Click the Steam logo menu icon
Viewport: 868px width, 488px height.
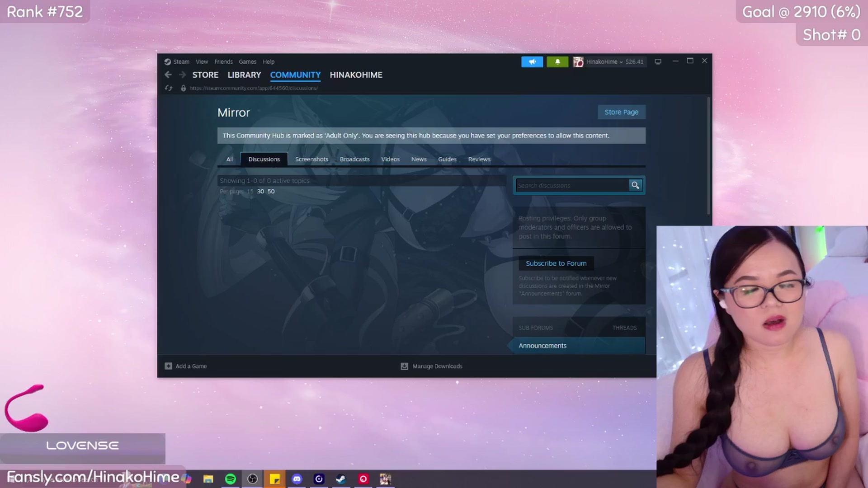pyautogui.click(x=168, y=62)
